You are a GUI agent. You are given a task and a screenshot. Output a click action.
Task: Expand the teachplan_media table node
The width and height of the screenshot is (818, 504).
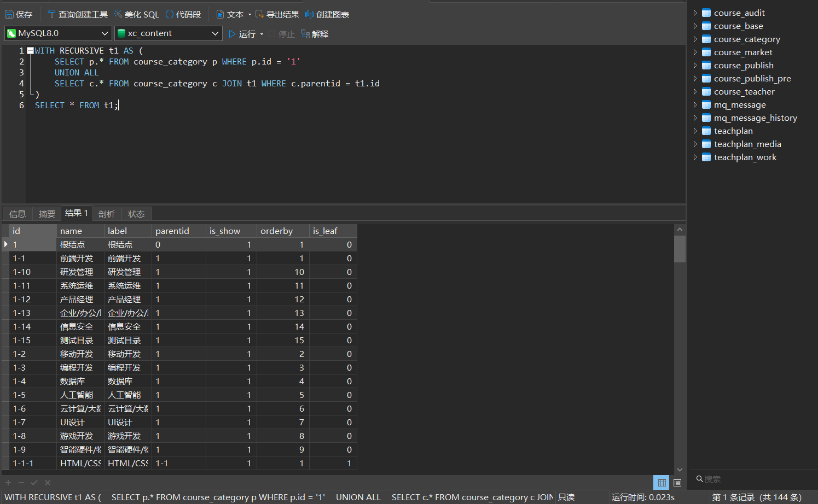[x=695, y=144]
